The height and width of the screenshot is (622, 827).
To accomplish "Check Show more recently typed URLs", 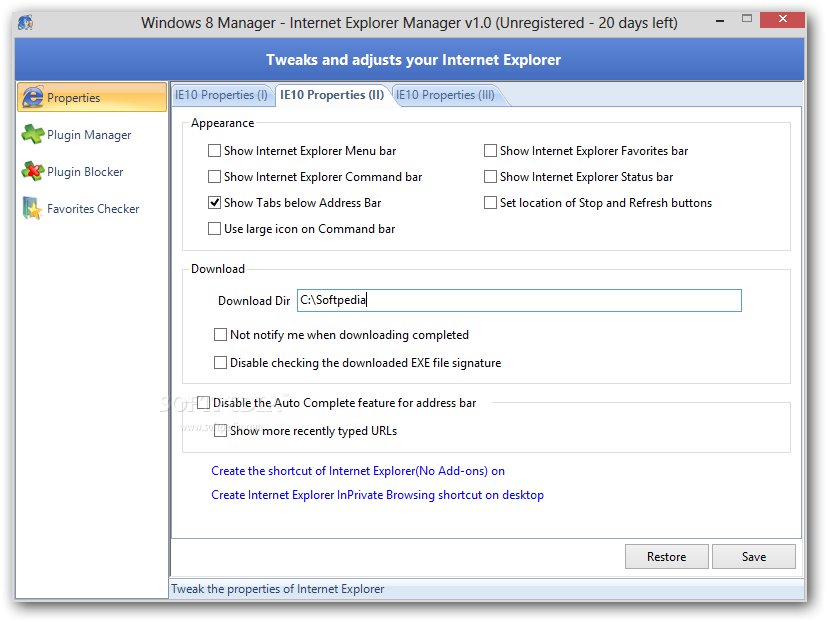I will (x=220, y=431).
